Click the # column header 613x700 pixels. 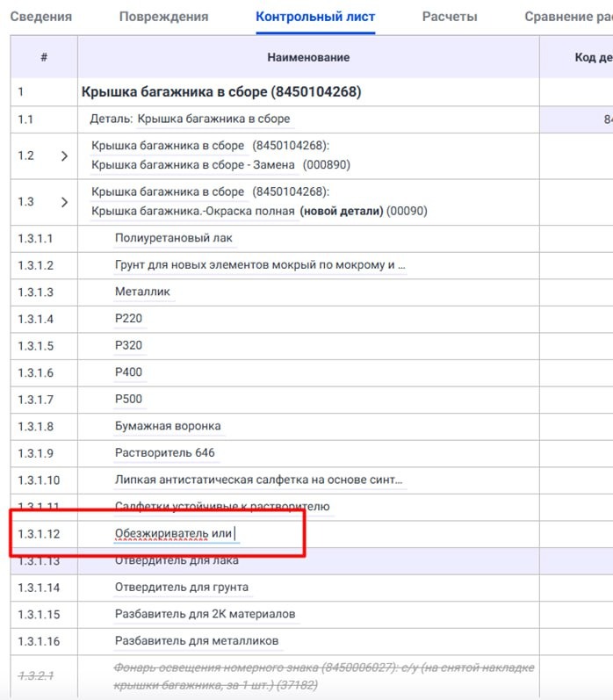click(x=44, y=57)
